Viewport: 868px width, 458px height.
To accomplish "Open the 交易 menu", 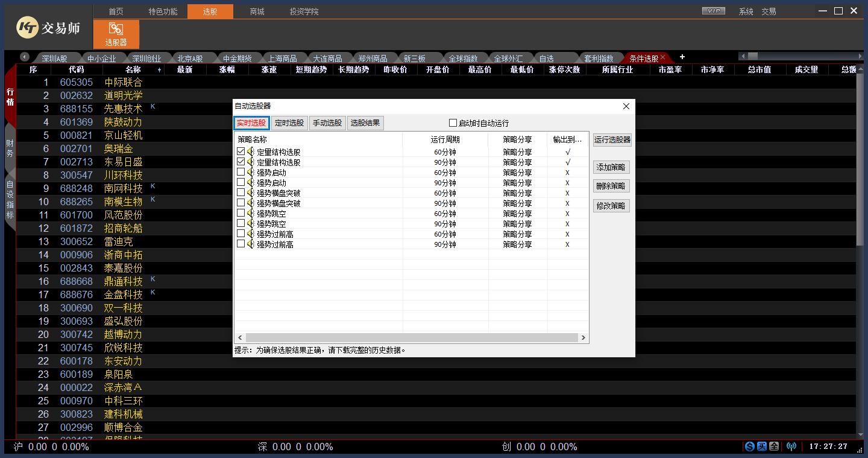I will pos(769,11).
